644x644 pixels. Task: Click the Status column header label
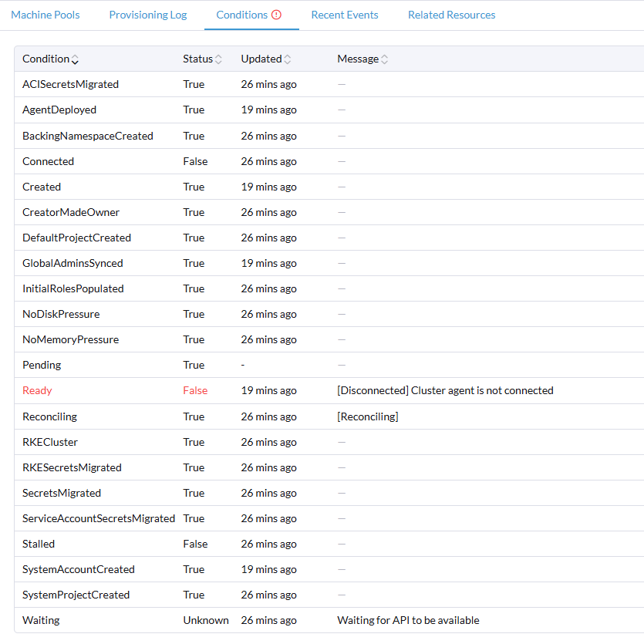[x=197, y=59]
